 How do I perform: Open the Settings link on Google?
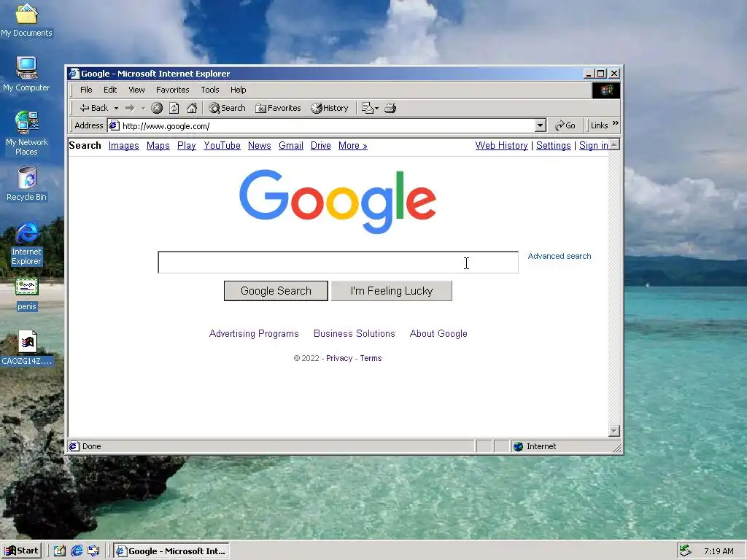click(x=554, y=146)
